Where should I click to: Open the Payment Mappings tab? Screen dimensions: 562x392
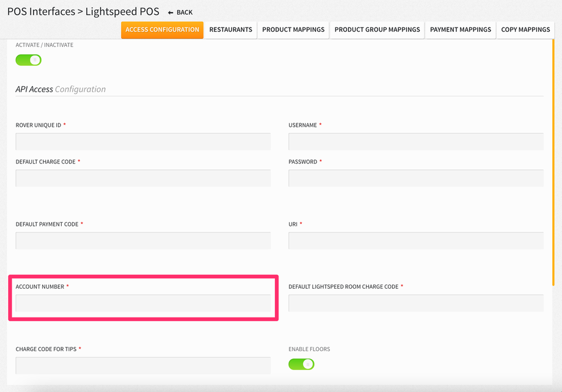(x=461, y=30)
